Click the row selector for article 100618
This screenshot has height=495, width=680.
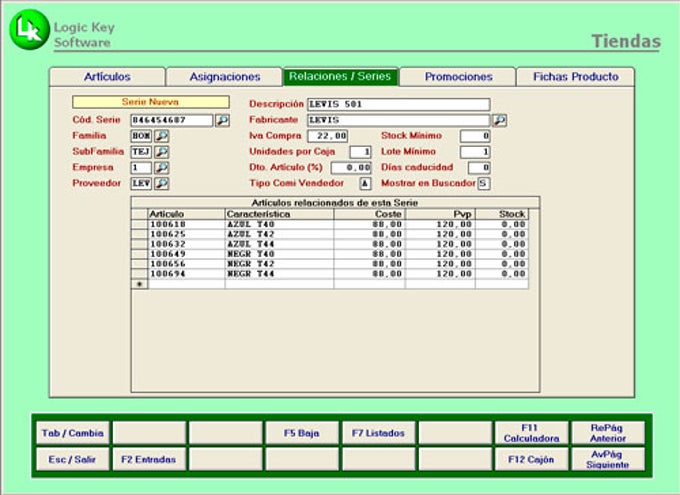point(139,224)
